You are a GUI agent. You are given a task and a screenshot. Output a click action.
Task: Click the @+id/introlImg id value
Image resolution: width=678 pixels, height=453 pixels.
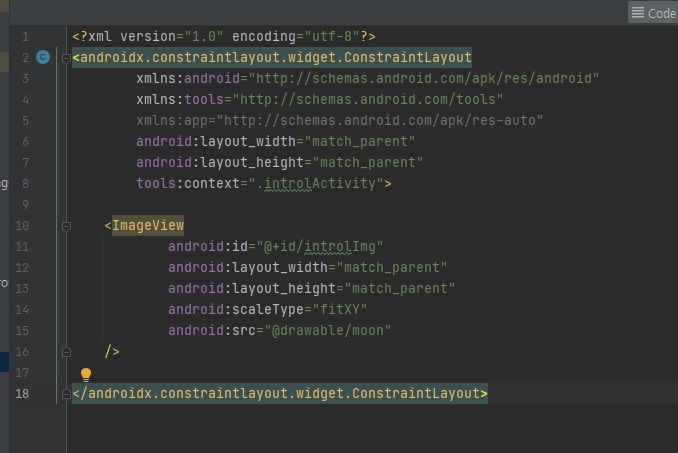(320, 246)
